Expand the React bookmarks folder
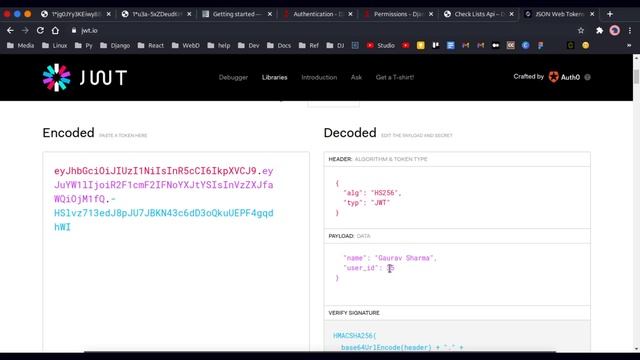 pos(151,45)
